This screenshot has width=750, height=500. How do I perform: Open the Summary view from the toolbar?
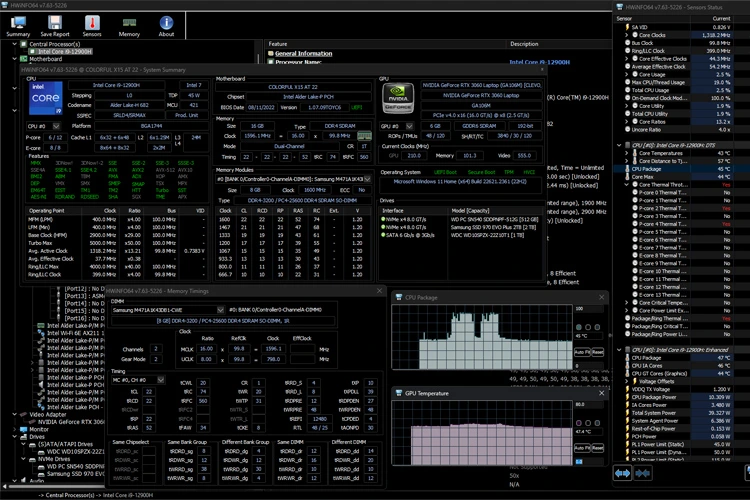click(18, 26)
